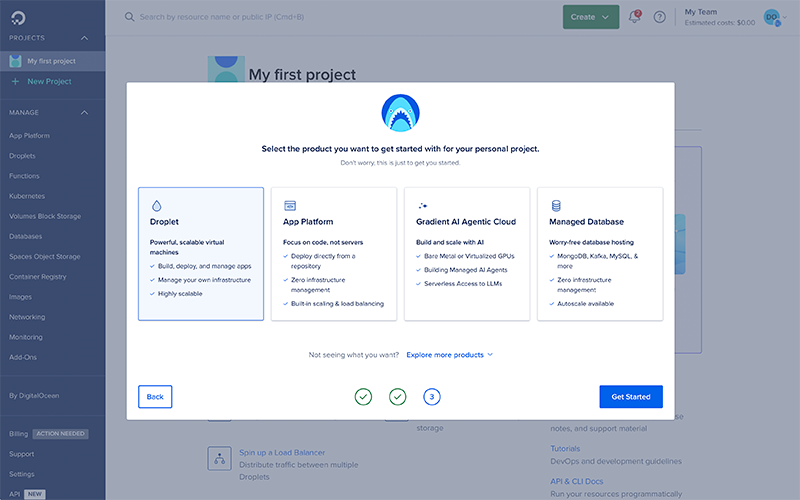This screenshot has width=800, height=500.
Task: Open the Create dropdown button
Action: [x=591, y=17]
